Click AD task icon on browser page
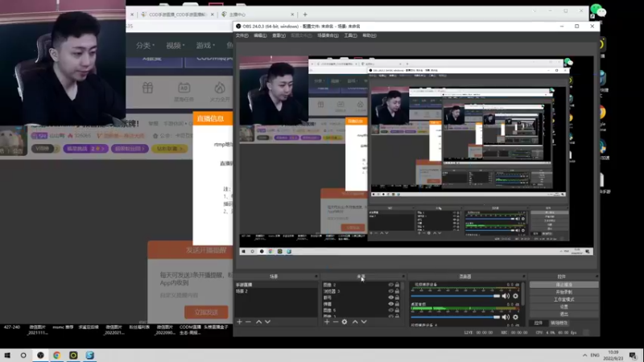The width and height of the screenshot is (644, 362). (x=184, y=88)
